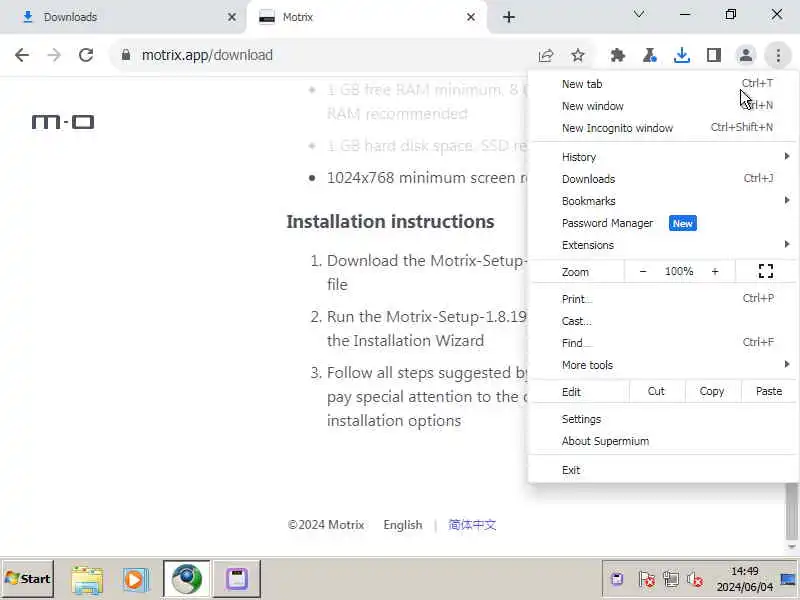Click the vertical page scrollbar

[791, 513]
